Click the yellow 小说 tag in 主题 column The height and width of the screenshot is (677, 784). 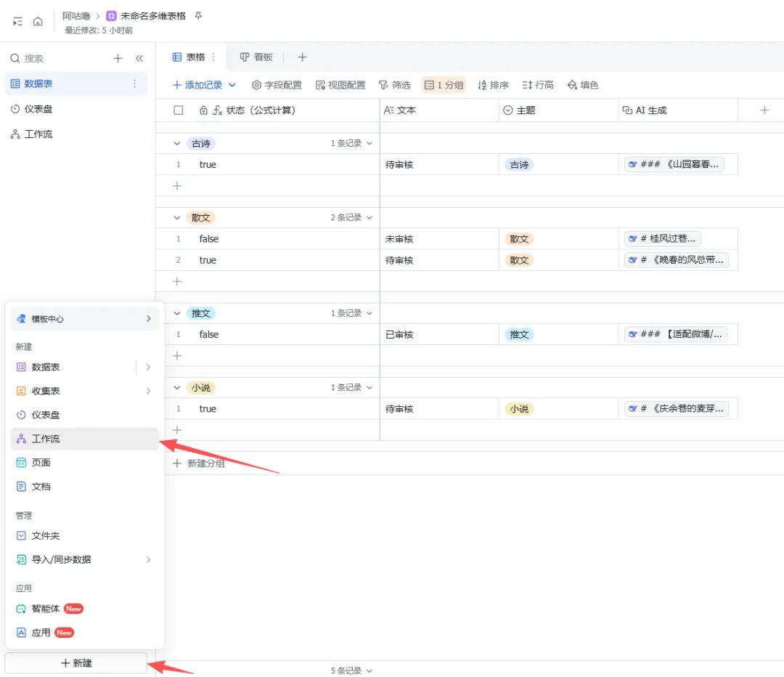pos(519,409)
